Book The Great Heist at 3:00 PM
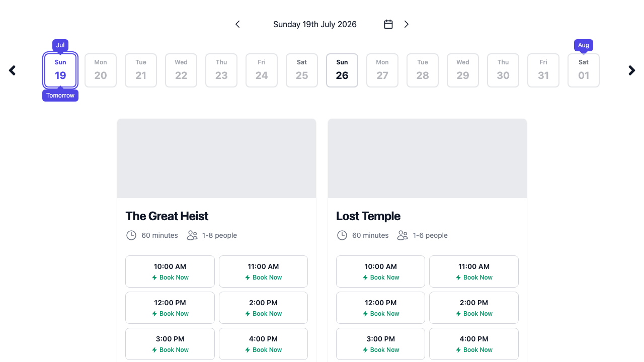The width and height of the screenshot is (644, 362). pyautogui.click(x=170, y=344)
